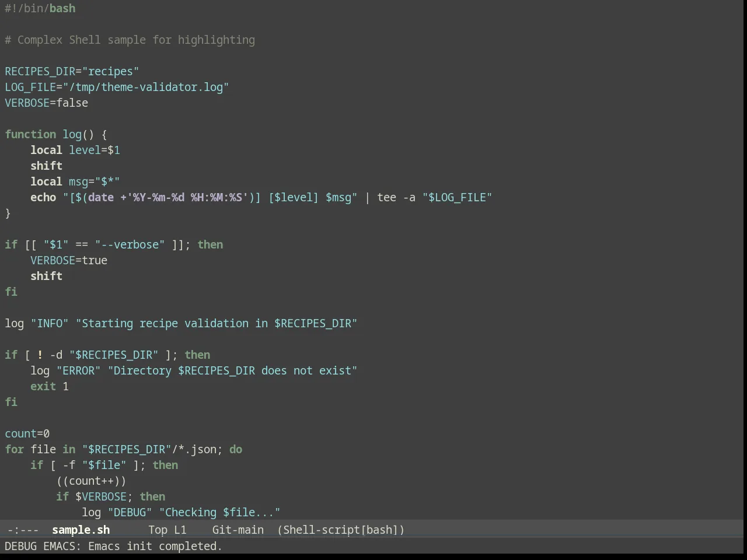Click the Git-main branch indicator
Viewport: 747px width, 560px height.
(x=238, y=530)
